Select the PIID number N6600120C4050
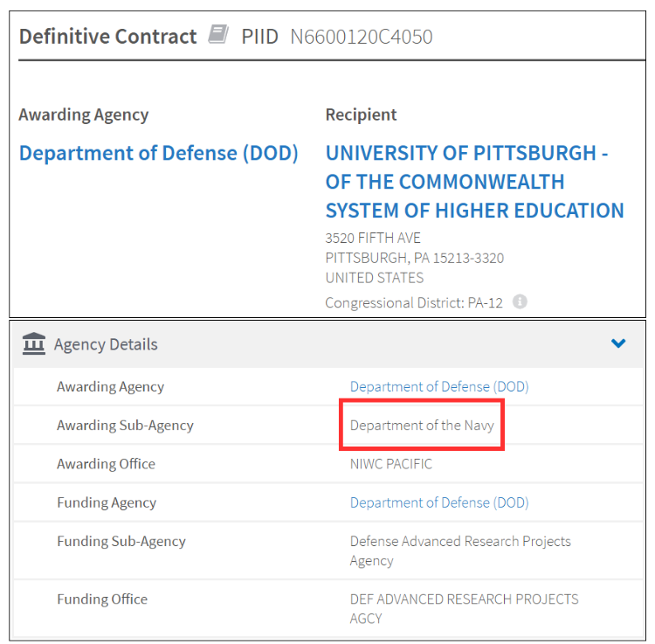This screenshot has height=644, width=655. [361, 37]
